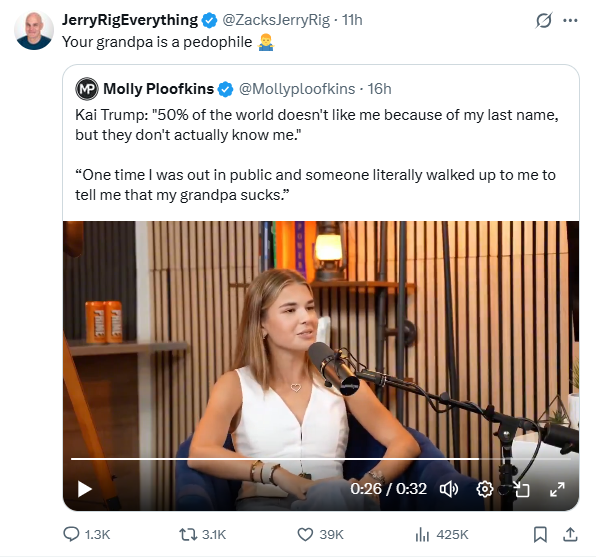
Task: Play the video
Action: coord(84,489)
